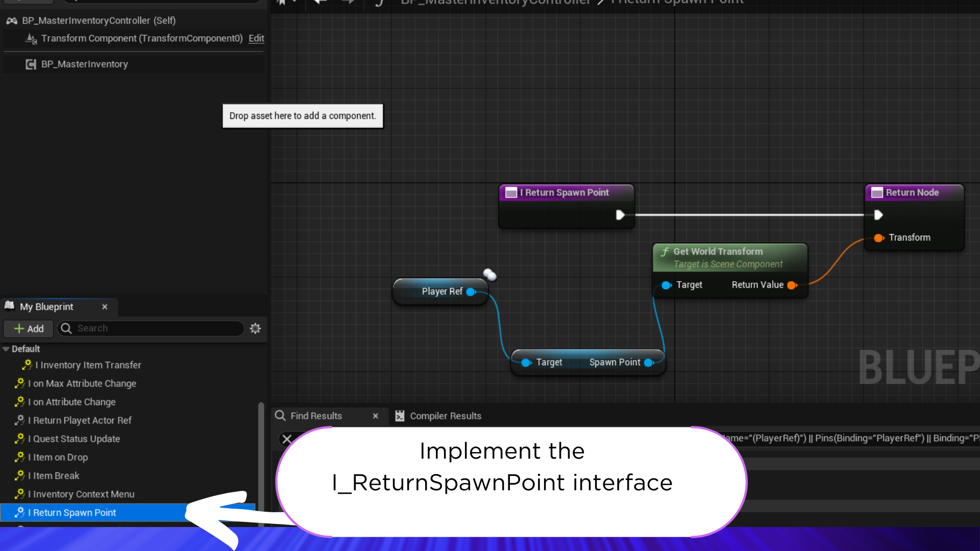The image size is (980, 551).
Task: Select I Inventory Item Transfer interface
Action: [x=88, y=365]
